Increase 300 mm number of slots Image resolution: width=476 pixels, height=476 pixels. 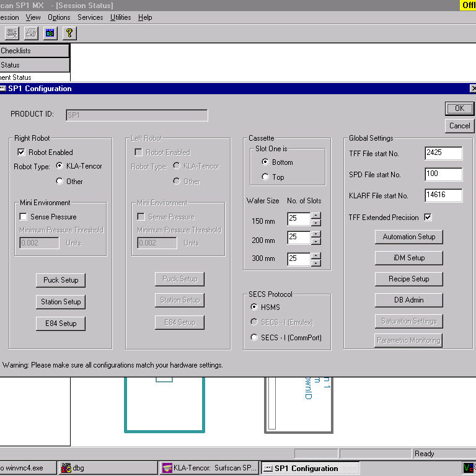coord(316,256)
